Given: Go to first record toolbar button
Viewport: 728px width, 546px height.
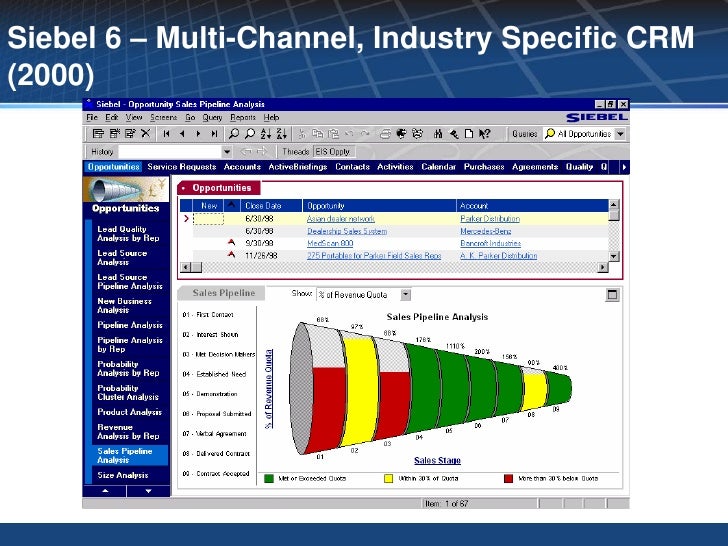Looking at the screenshot, I should (x=167, y=133).
